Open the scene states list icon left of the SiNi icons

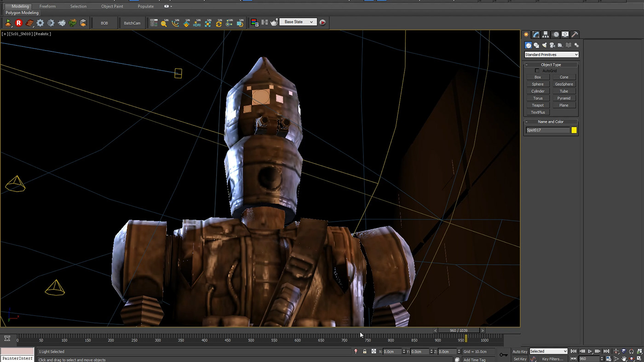(x=154, y=23)
